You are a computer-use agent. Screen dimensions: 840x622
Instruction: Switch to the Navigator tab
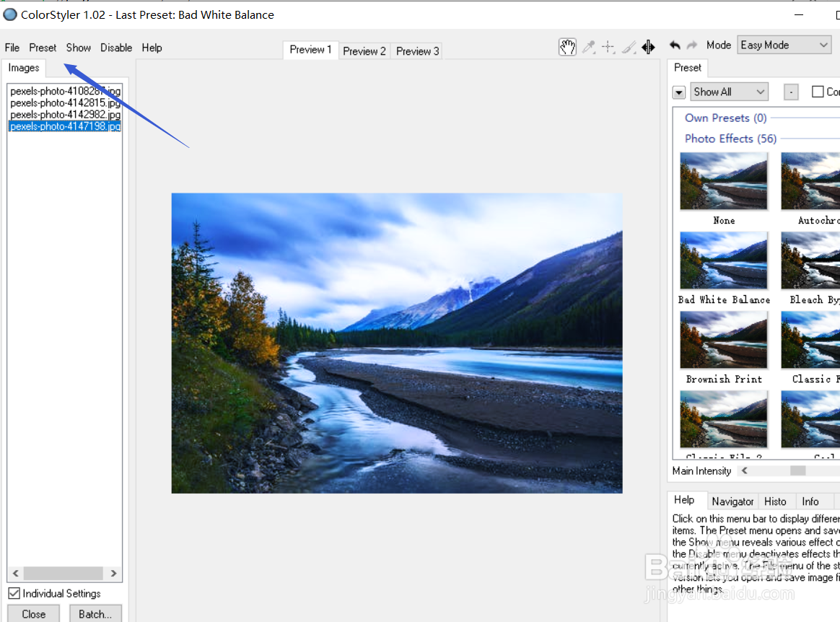pos(732,501)
